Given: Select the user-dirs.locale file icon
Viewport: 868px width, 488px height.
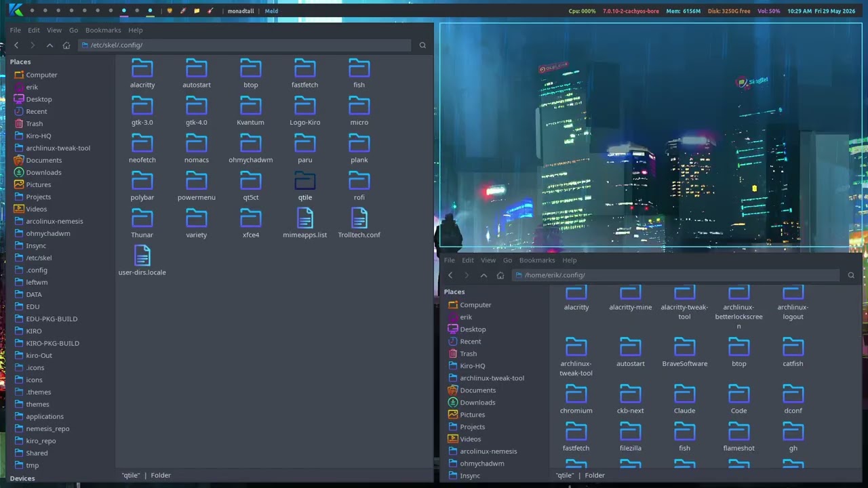Looking at the screenshot, I should (x=142, y=256).
